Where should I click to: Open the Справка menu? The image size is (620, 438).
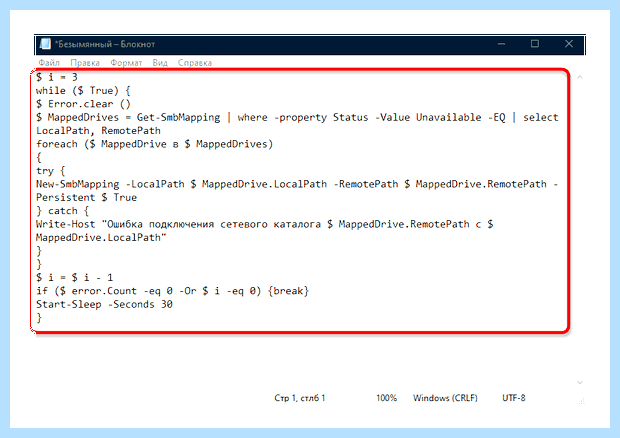pos(195,62)
